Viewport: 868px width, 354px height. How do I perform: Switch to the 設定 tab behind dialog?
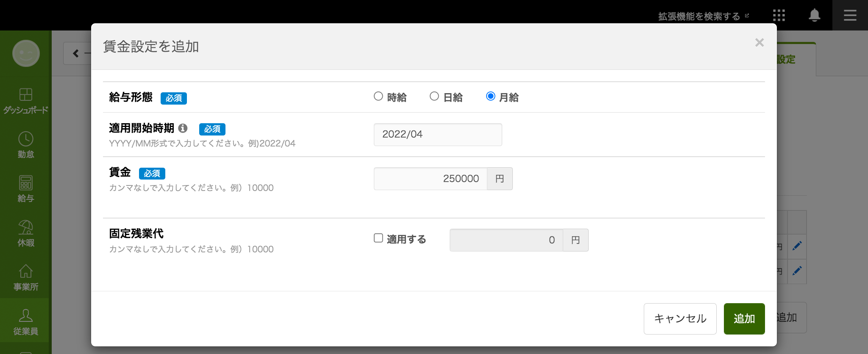point(796,59)
